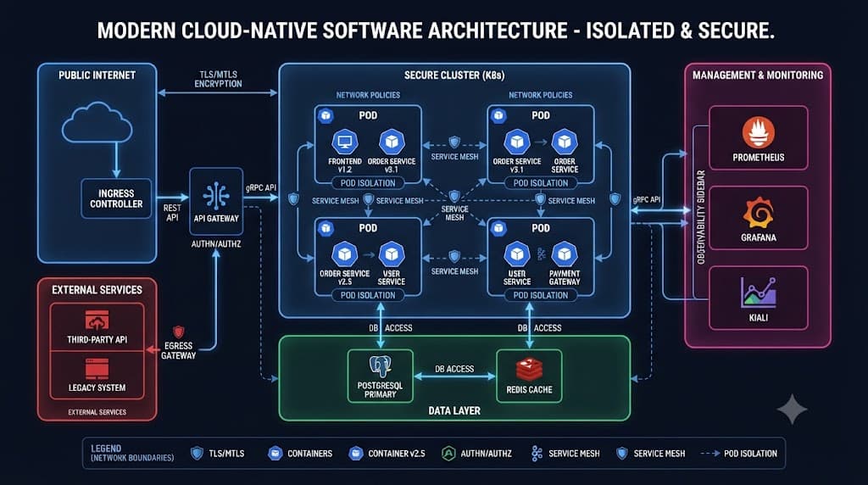Click the Secure Cluster (K8s) heading
The image size is (868, 485).
coord(454,75)
